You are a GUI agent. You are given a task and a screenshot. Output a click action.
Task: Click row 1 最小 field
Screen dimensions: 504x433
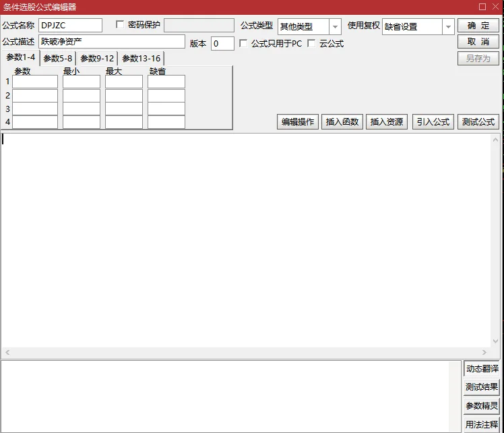tap(82, 82)
